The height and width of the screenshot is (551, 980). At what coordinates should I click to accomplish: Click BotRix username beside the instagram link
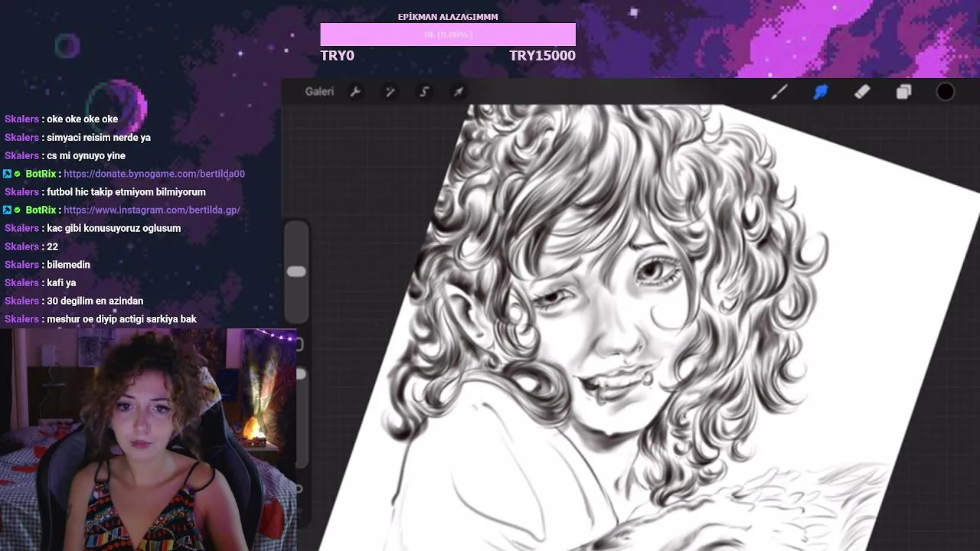tap(41, 210)
